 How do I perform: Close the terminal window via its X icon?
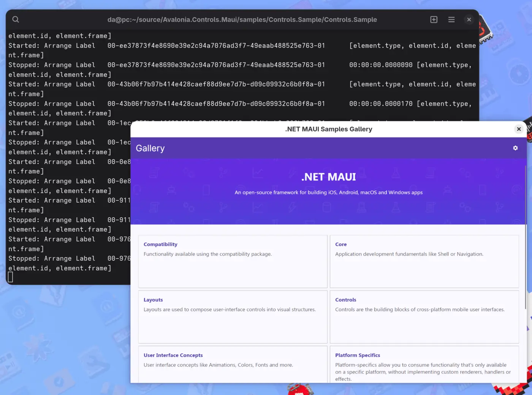coord(469,19)
